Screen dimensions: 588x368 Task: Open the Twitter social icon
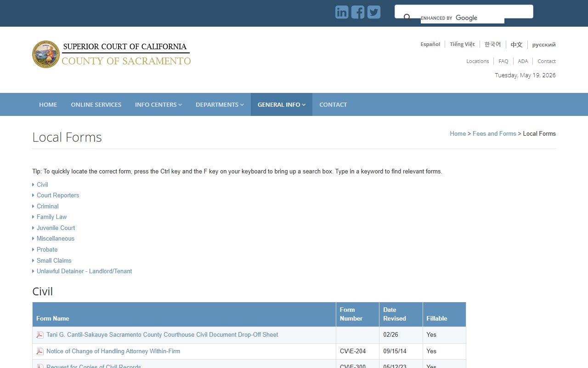[374, 12]
